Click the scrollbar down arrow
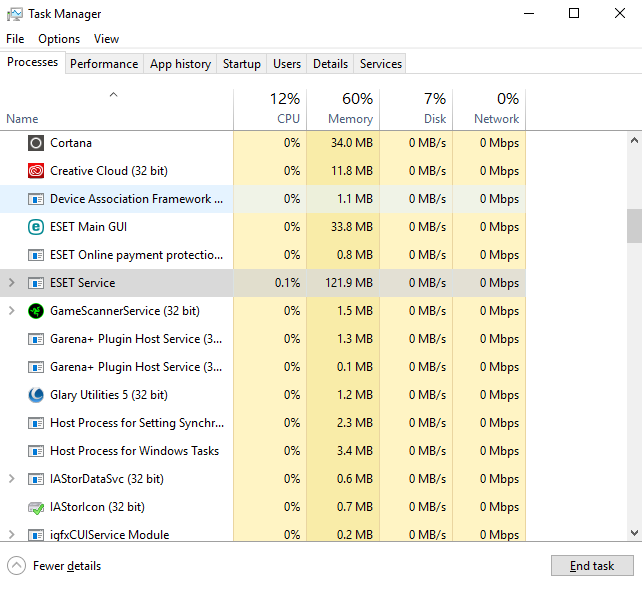642x589 pixels. [634, 533]
